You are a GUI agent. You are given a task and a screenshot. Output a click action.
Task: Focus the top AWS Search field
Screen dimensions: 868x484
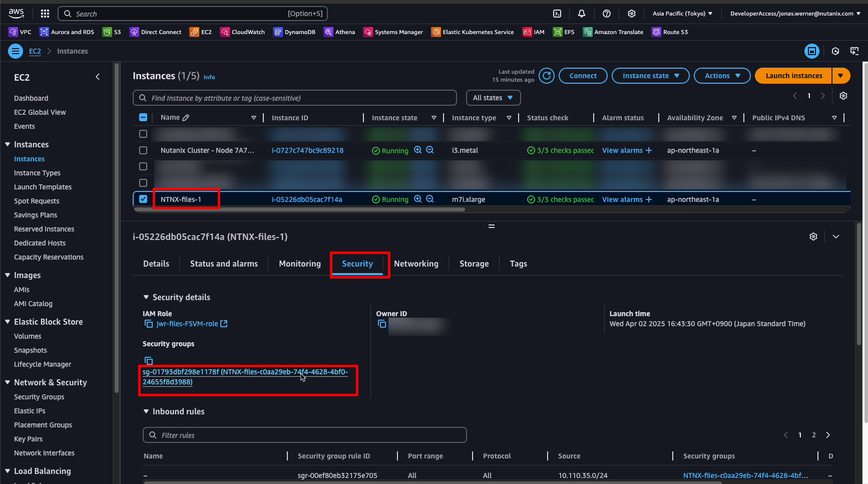tap(193, 14)
